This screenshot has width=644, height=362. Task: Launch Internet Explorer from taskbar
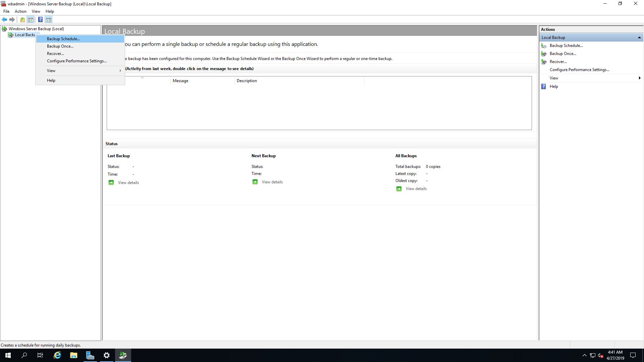[57, 355]
